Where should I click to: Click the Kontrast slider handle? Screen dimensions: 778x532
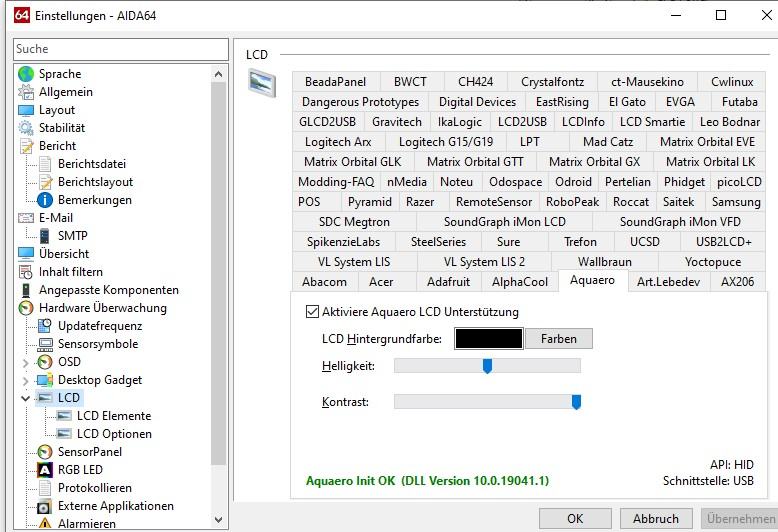[576, 402]
